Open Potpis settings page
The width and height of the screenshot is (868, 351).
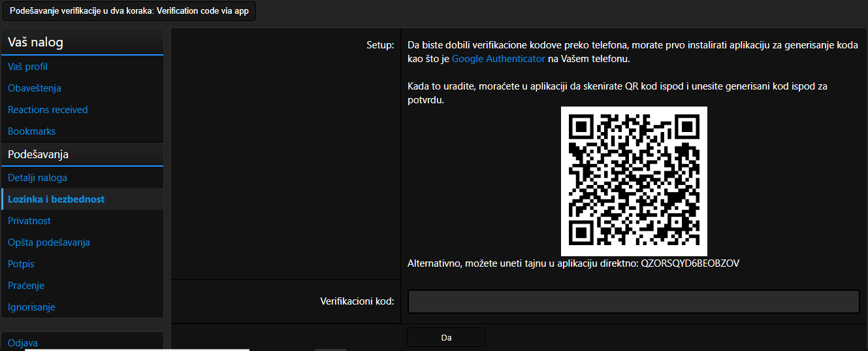point(21,264)
